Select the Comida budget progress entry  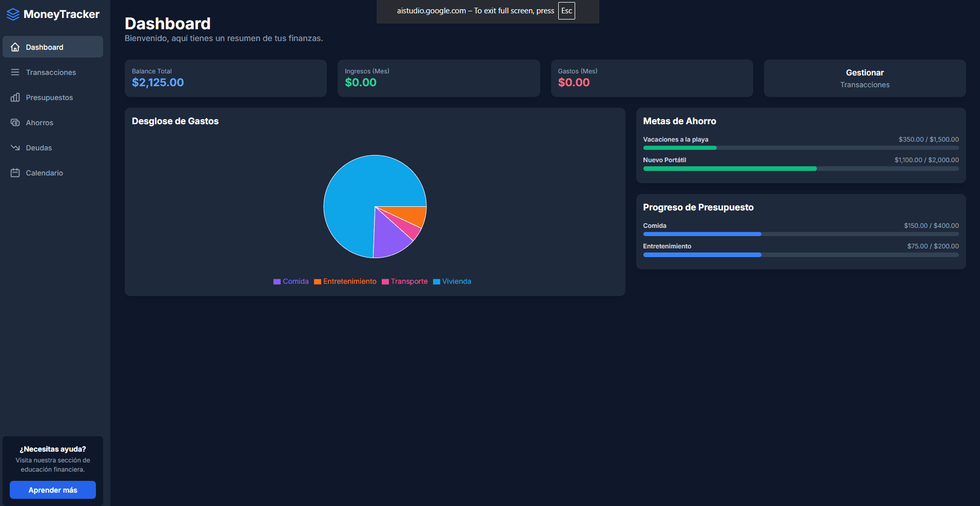[x=800, y=229]
